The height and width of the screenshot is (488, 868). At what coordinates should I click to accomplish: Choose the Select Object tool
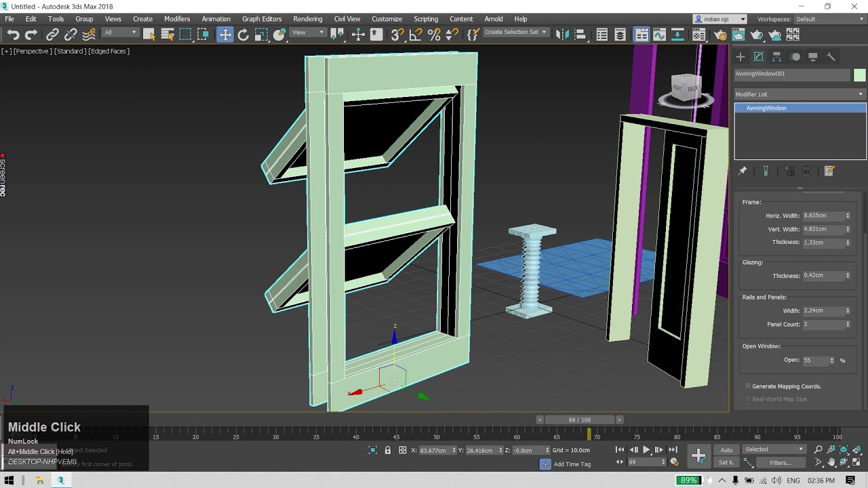(x=149, y=35)
